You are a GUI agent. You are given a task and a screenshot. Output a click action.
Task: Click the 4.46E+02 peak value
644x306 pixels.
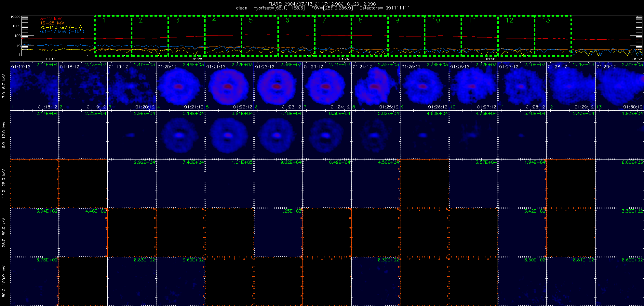96,211
